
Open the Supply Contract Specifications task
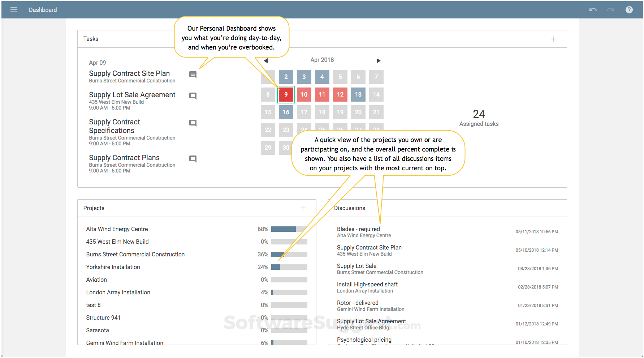(114, 126)
